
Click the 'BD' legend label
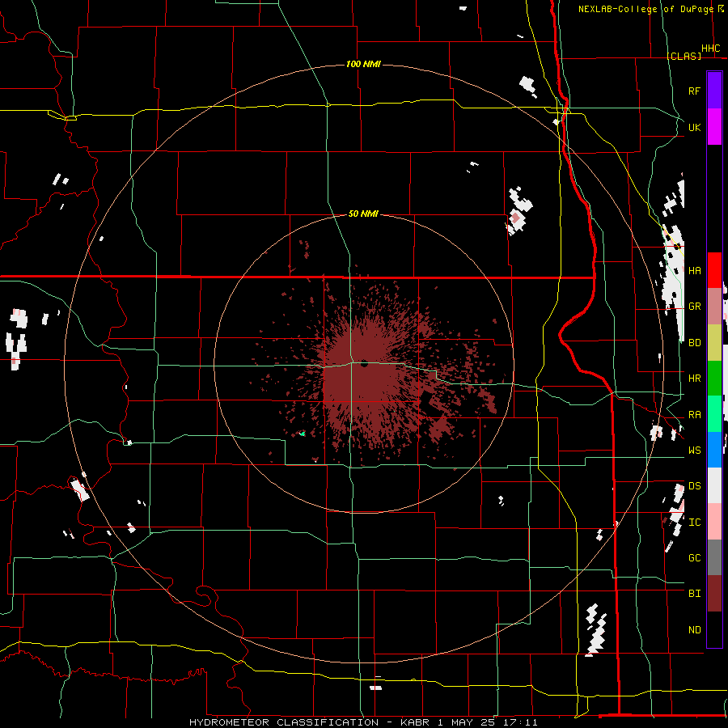(x=694, y=343)
